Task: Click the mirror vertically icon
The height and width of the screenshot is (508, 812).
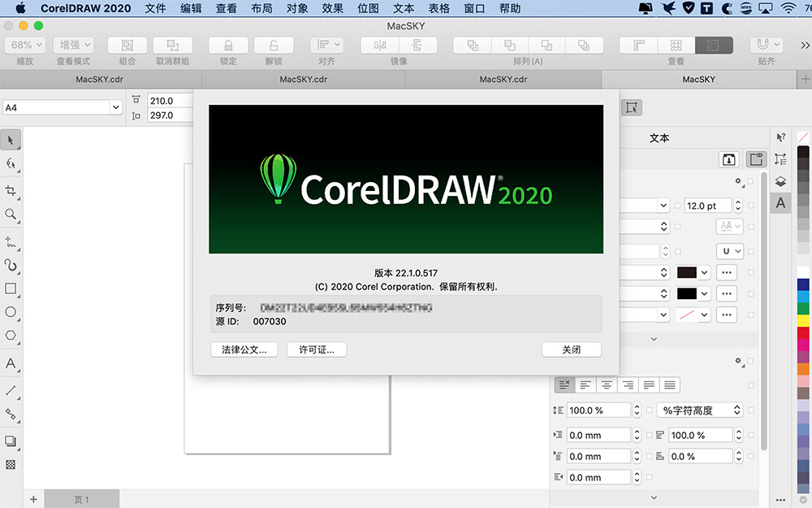Action: [417, 45]
